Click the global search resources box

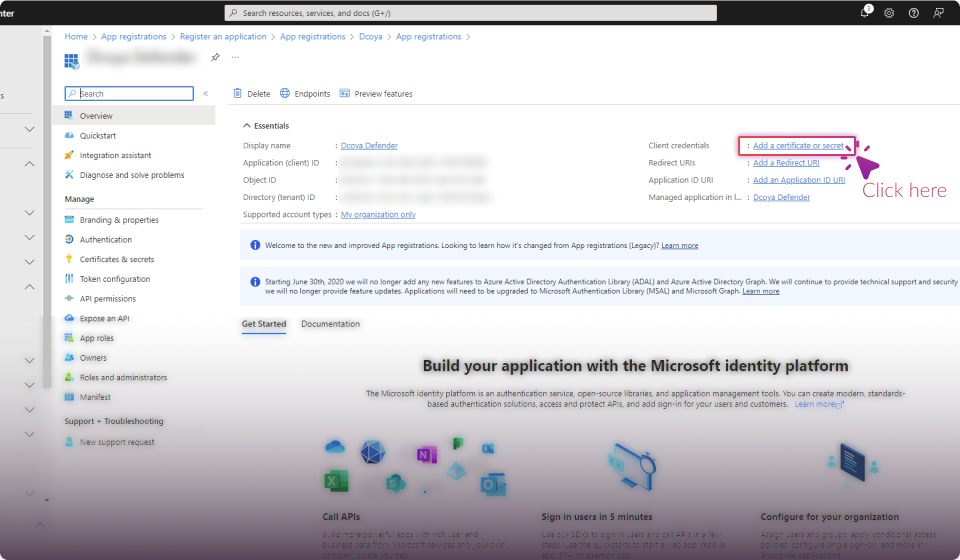click(x=470, y=13)
